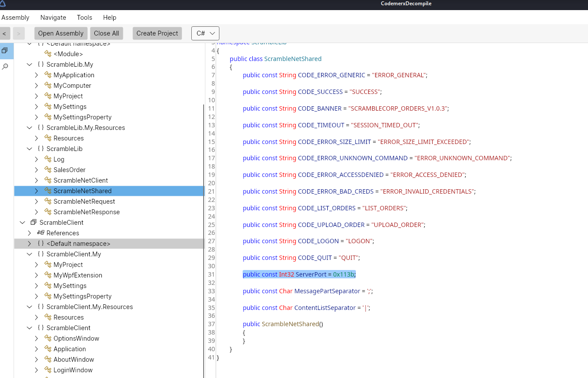The image size is (588, 378).
Task: Click the Close All button
Action: point(106,33)
